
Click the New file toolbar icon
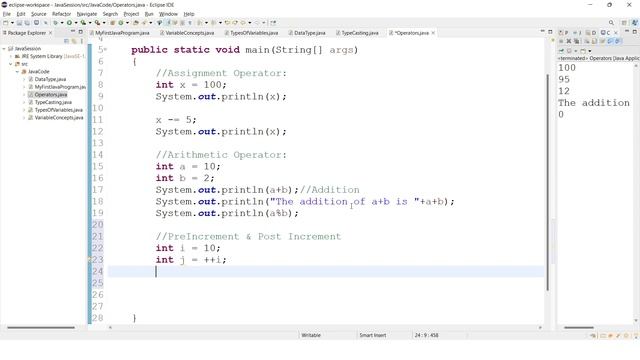coord(5,23)
